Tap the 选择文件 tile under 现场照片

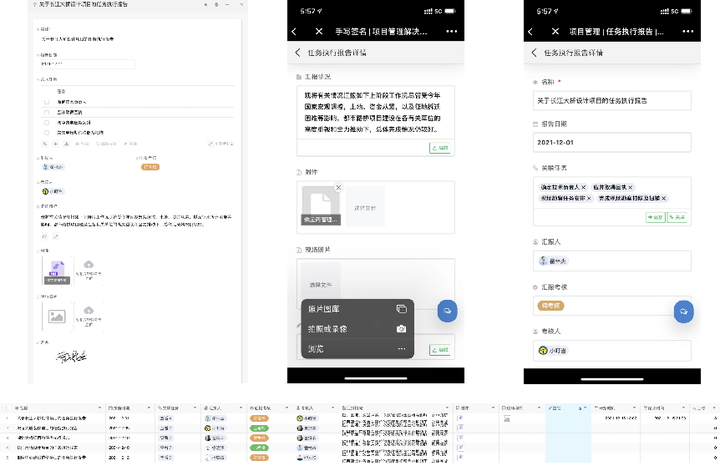point(321,285)
